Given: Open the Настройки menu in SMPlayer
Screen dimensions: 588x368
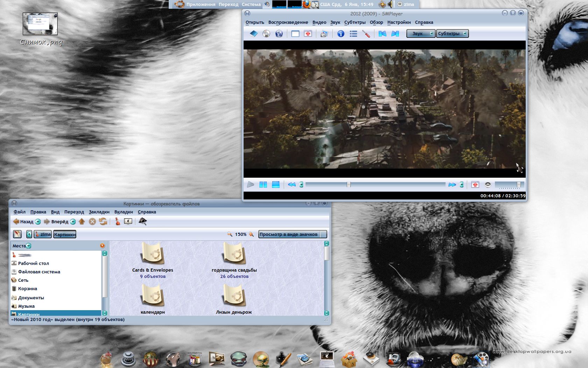Looking at the screenshot, I should (399, 22).
